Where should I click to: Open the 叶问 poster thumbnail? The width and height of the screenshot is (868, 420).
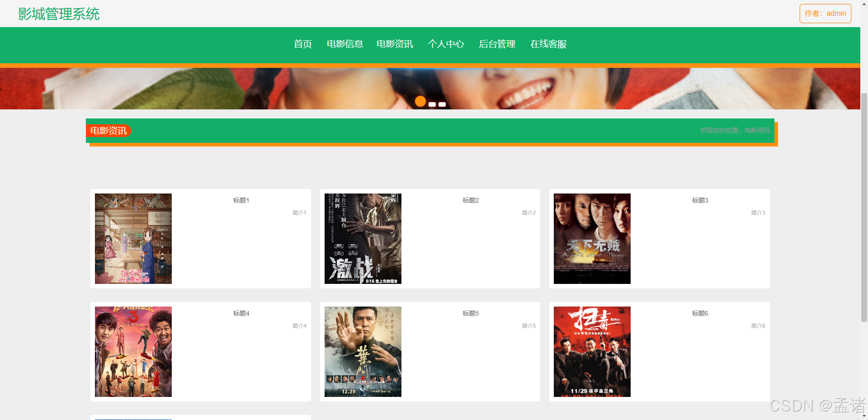click(363, 352)
